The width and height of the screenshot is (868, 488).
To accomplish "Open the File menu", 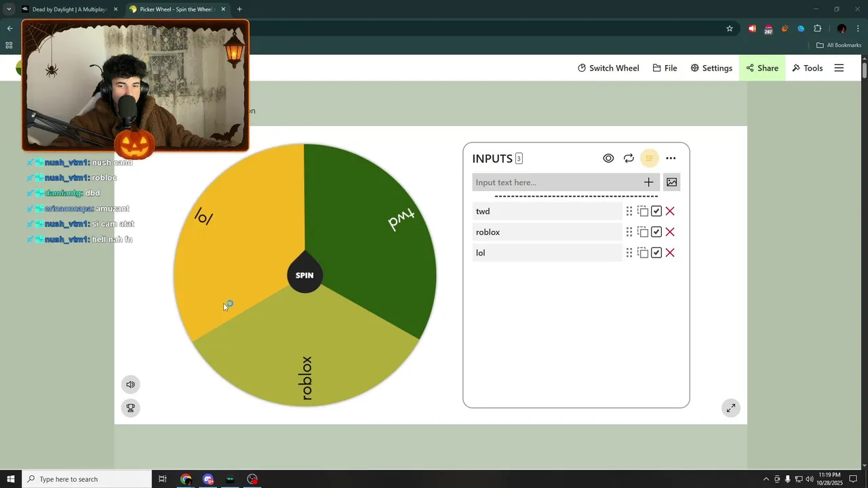I will coord(665,68).
